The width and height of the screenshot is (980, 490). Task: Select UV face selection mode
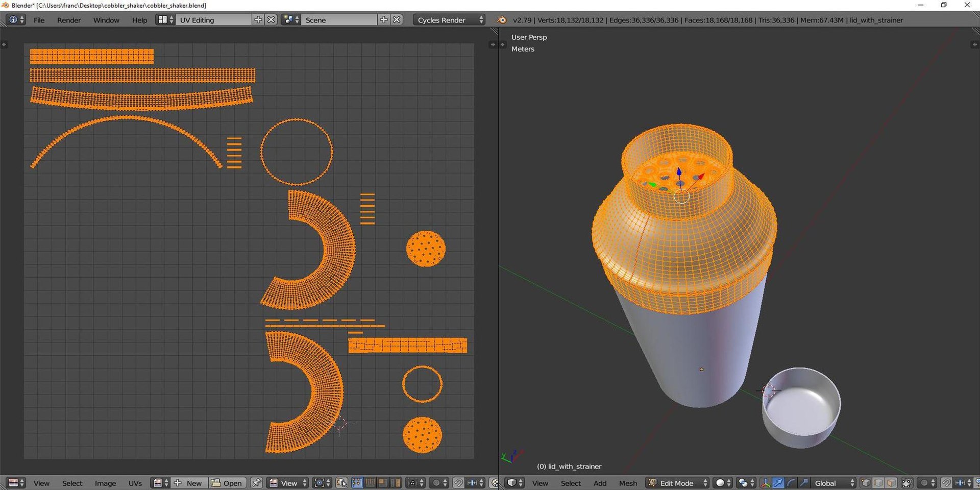click(x=383, y=483)
